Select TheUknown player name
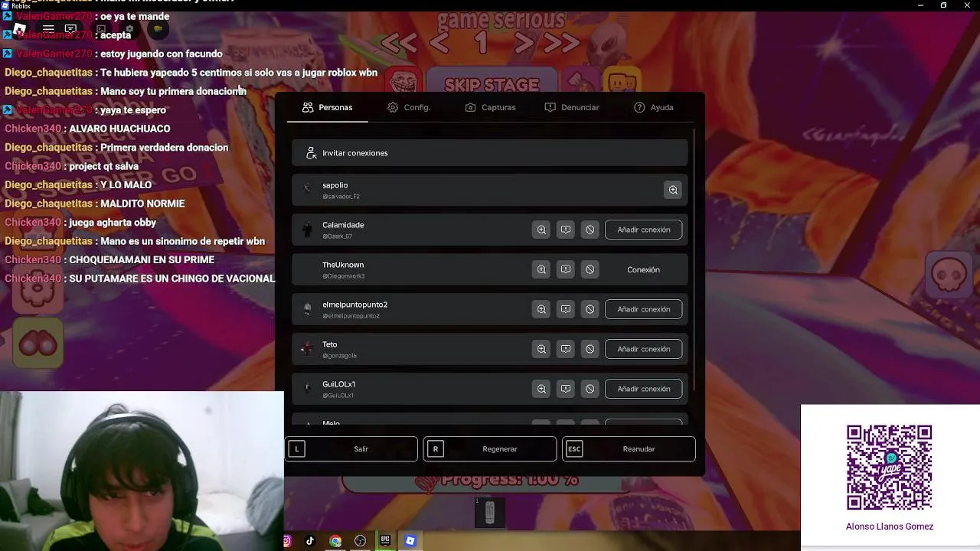The width and height of the screenshot is (980, 551). pos(343,265)
